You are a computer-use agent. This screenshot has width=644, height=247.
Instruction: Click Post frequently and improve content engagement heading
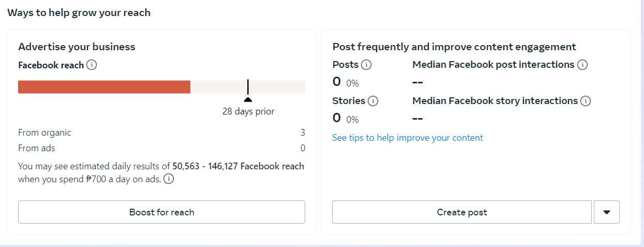pos(454,47)
